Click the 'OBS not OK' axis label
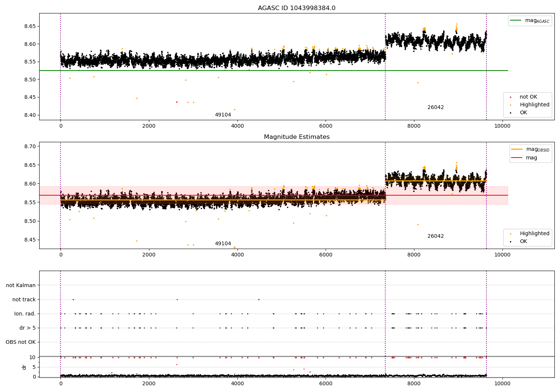This screenshot has width=560, height=392. 21,342
